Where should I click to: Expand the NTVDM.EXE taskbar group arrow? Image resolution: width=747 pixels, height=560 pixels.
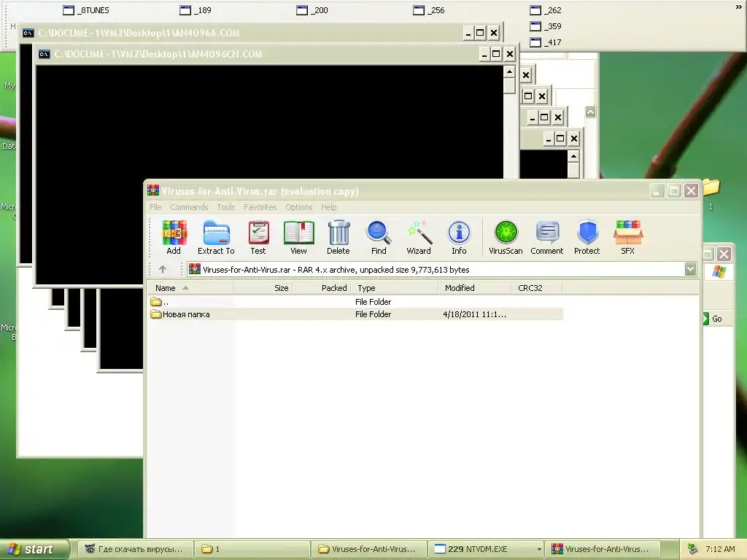[539, 549]
